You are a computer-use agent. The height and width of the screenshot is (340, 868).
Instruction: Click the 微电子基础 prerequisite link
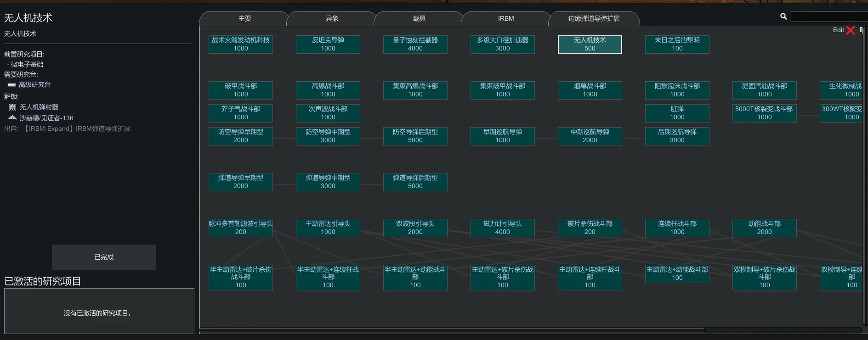coord(27,65)
